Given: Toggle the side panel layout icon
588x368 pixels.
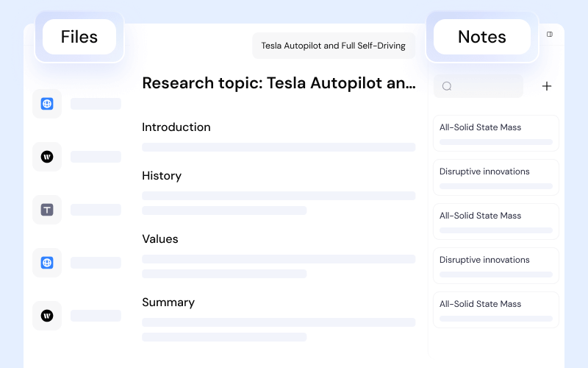Looking at the screenshot, I should tap(549, 34).
